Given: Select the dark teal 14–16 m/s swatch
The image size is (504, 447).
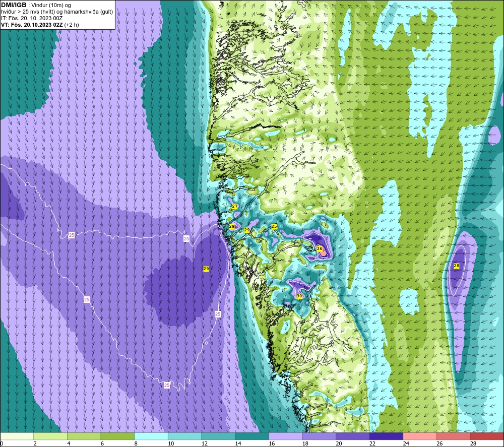Looking at the screenshot, I should tap(251, 436).
